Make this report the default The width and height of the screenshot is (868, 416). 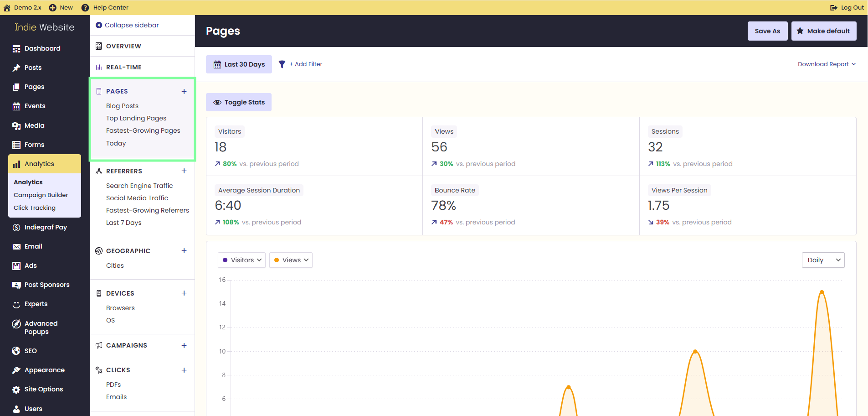824,31
